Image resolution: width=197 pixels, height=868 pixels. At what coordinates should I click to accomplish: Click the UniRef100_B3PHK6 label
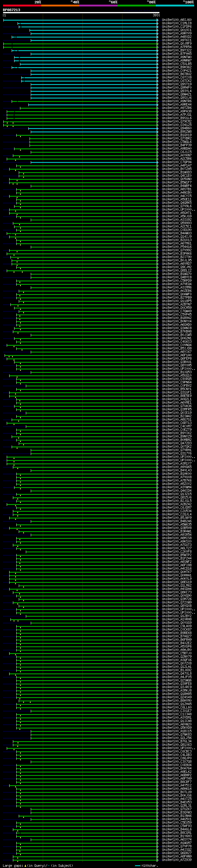tap(176, 254)
